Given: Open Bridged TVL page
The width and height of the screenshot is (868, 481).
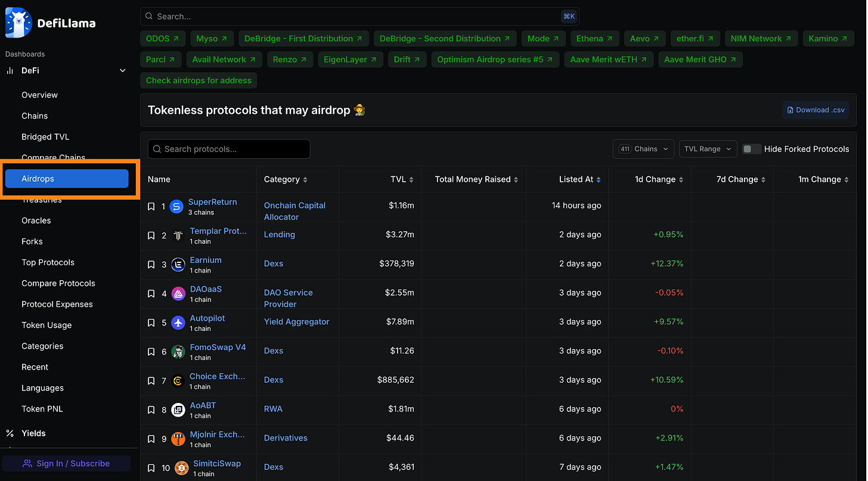Looking at the screenshot, I should click(45, 136).
